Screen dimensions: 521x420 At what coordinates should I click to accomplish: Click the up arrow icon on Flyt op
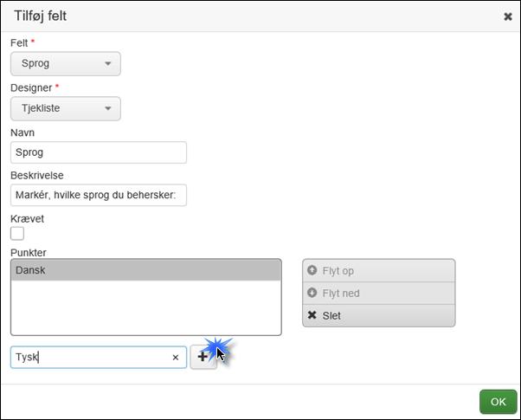(312, 271)
